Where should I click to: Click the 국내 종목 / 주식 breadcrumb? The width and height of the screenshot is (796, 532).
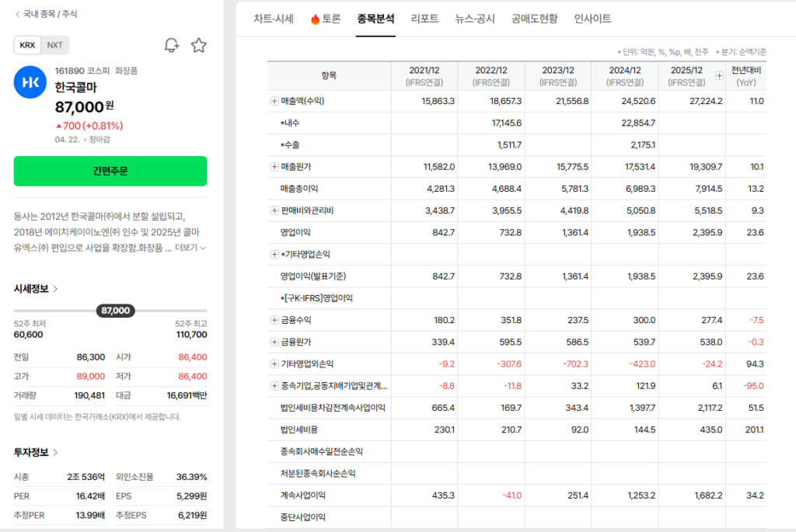click(x=50, y=14)
